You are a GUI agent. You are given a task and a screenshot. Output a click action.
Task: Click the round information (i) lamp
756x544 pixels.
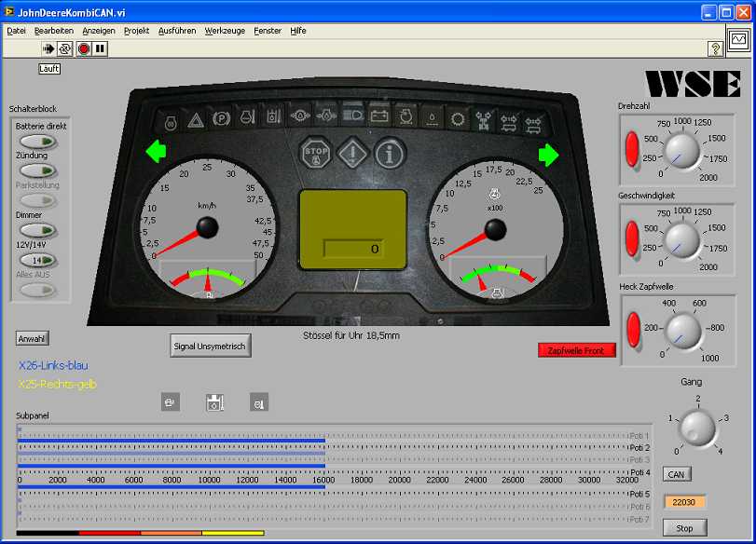tap(390, 154)
